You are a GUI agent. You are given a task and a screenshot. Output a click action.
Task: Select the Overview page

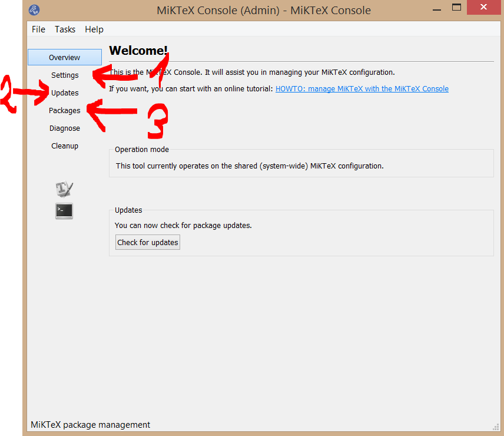click(65, 57)
